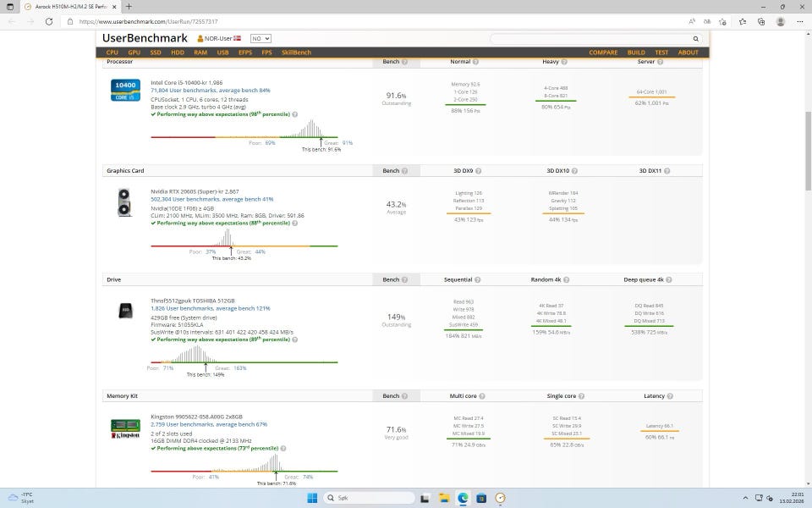This screenshot has width=812, height=508.
Task: Click the page vertical scrollbar thumb
Action: pos(808,151)
